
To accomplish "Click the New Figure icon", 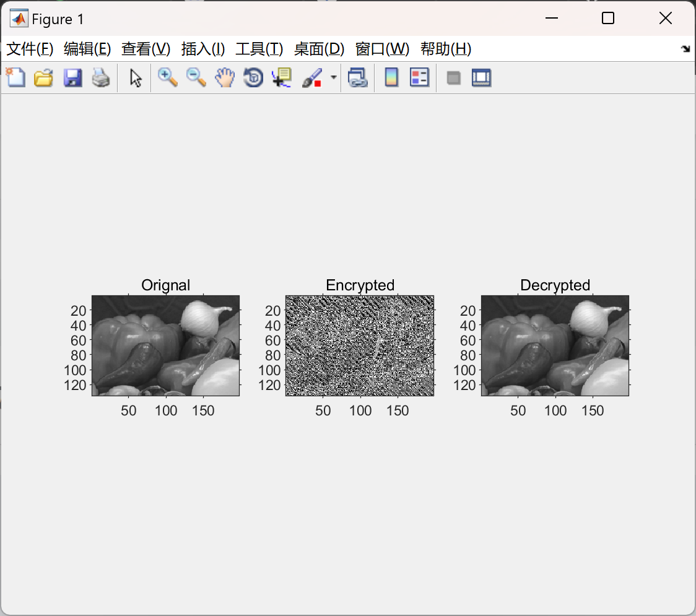I will [x=15, y=77].
